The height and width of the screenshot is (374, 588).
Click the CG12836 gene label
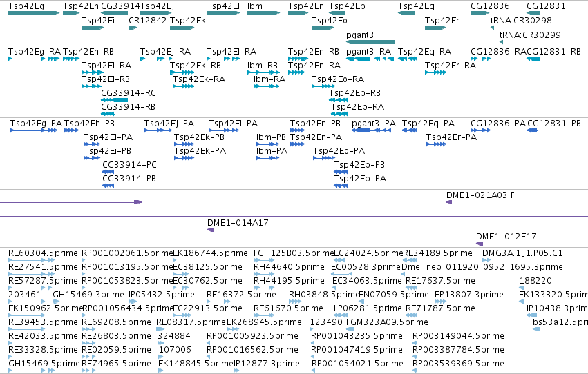[490, 6]
